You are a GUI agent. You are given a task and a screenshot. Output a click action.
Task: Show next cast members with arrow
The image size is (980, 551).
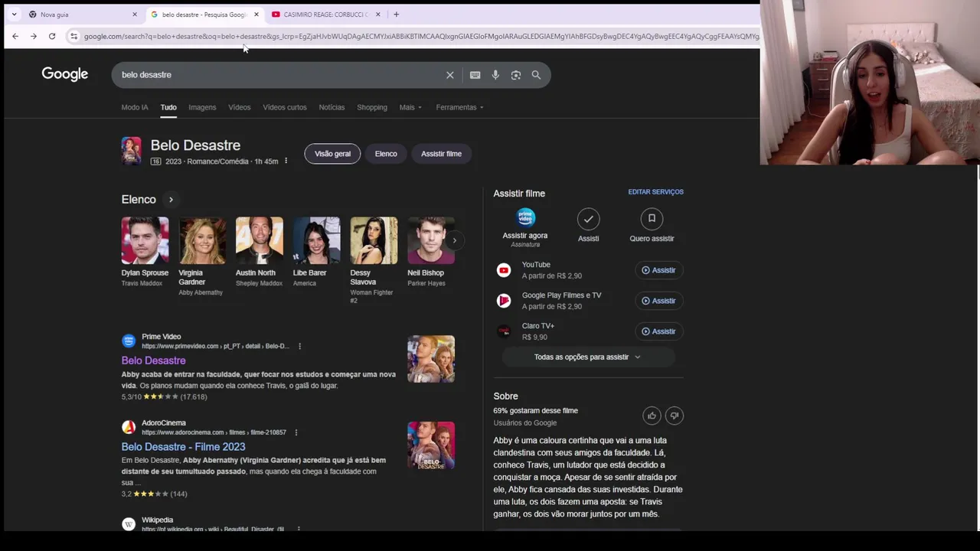tap(454, 240)
